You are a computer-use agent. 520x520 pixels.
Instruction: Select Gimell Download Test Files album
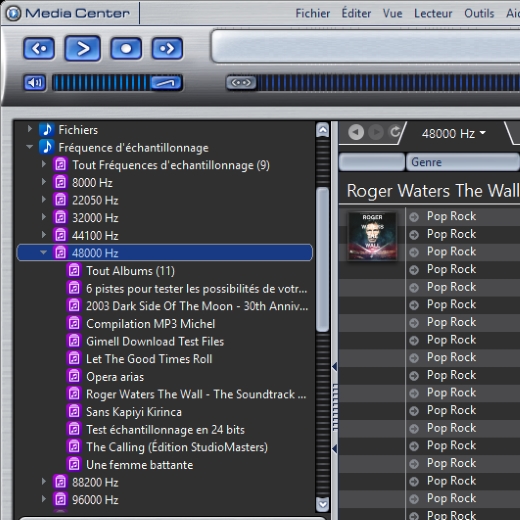coord(155,341)
